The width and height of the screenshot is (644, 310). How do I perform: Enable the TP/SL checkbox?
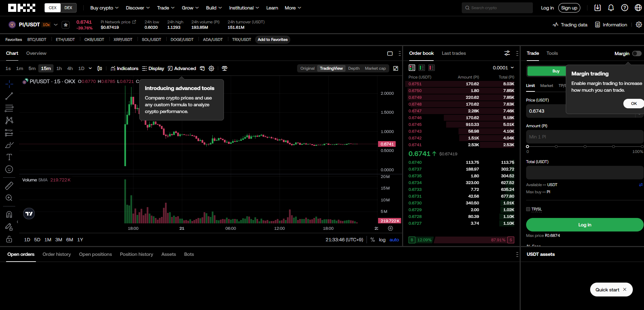tap(528, 209)
